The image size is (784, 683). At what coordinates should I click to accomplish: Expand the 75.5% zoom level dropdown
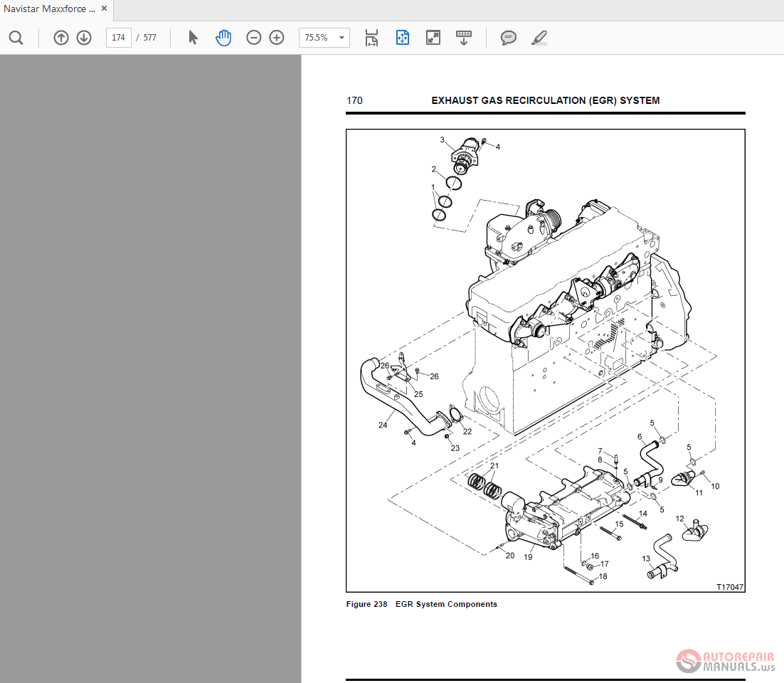coord(341,38)
